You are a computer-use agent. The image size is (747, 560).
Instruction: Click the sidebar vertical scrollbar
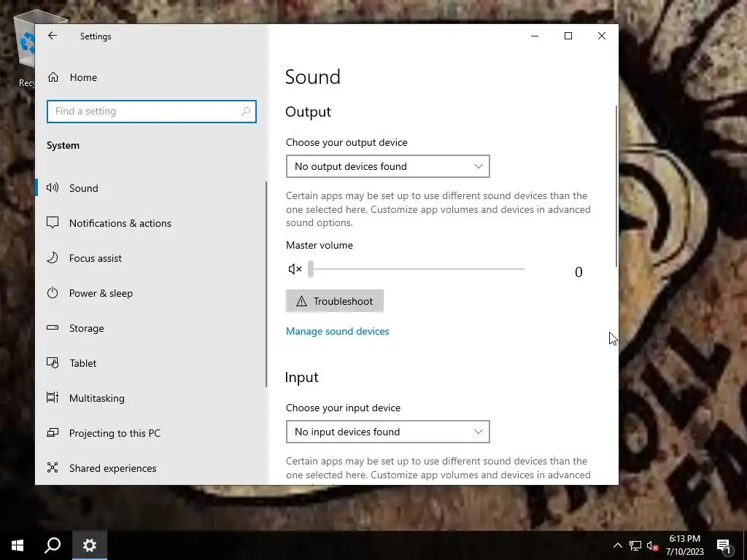266,284
